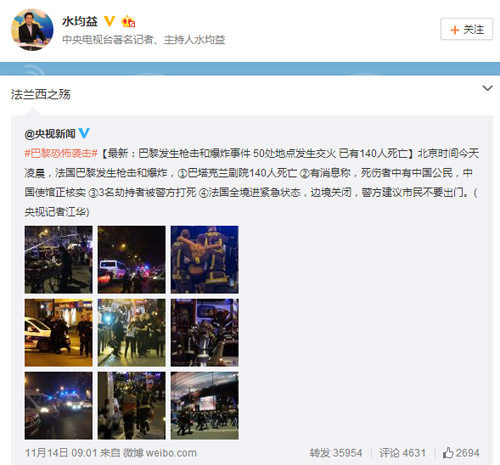Open the 11月14日 09:01 timestamp link

(61, 453)
